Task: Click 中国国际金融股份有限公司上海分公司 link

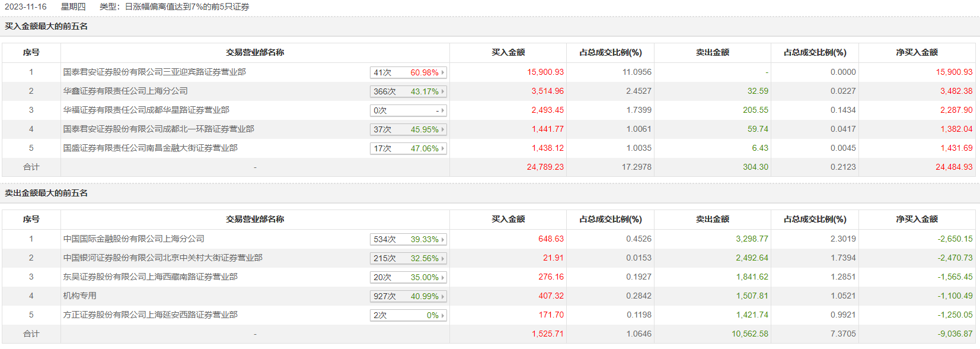Action: point(133,239)
